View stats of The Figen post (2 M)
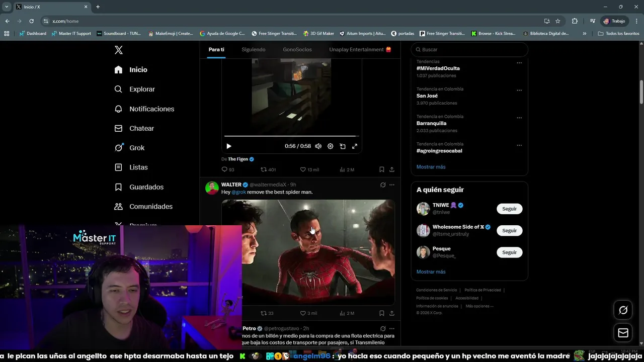This screenshot has width=644, height=362. 347,169
